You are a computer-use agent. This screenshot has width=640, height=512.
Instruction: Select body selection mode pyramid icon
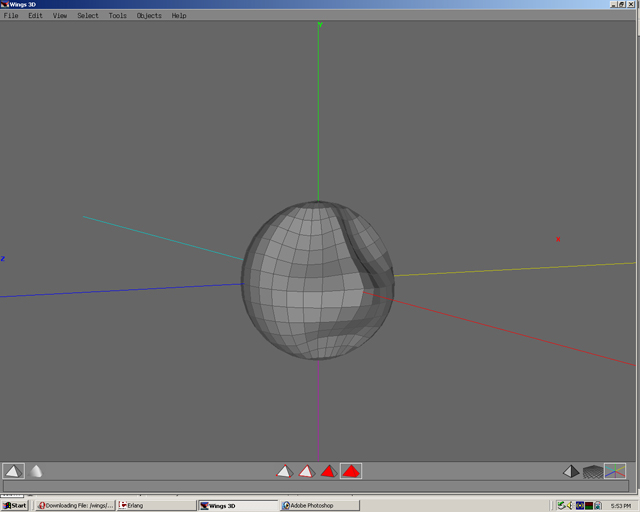click(x=350, y=471)
